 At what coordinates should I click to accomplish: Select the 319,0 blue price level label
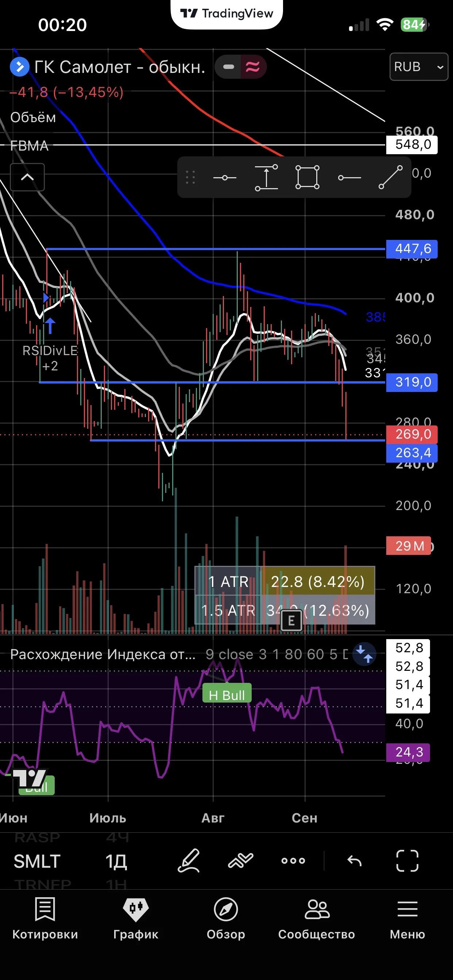(x=411, y=382)
